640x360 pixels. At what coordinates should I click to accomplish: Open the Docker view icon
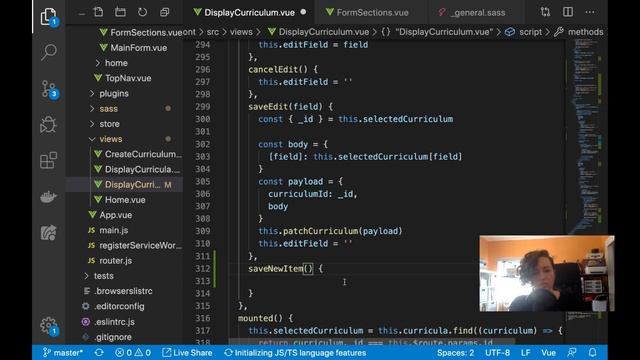[49, 197]
